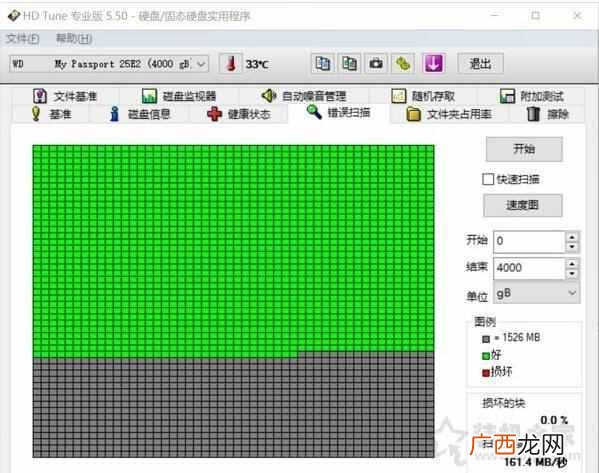Open the options gear icon in toolbar

403,63
